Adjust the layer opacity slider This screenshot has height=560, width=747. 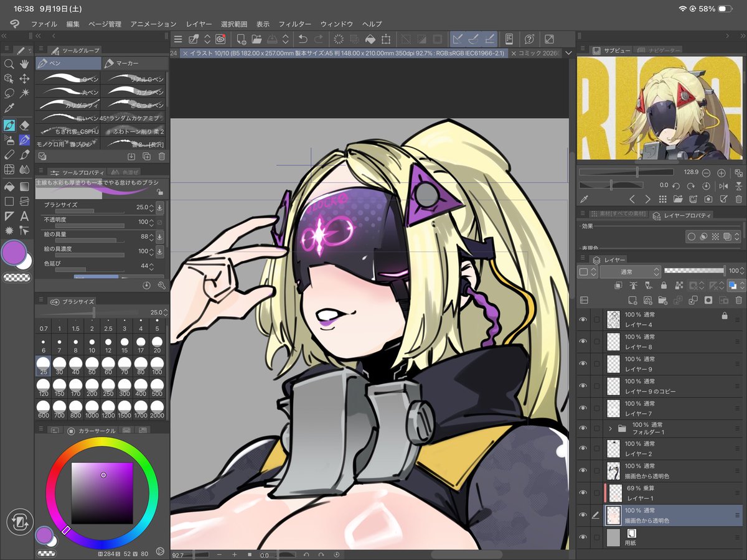(x=695, y=271)
